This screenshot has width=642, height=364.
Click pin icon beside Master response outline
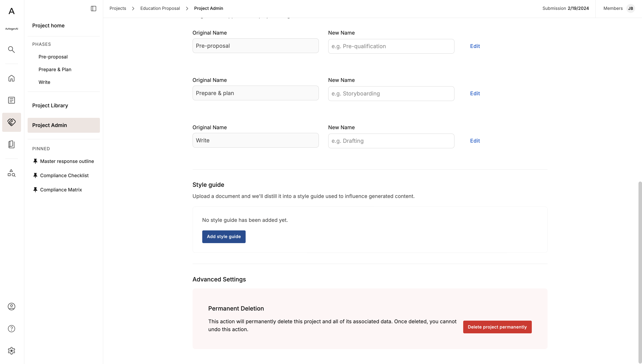tap(35, 161)
